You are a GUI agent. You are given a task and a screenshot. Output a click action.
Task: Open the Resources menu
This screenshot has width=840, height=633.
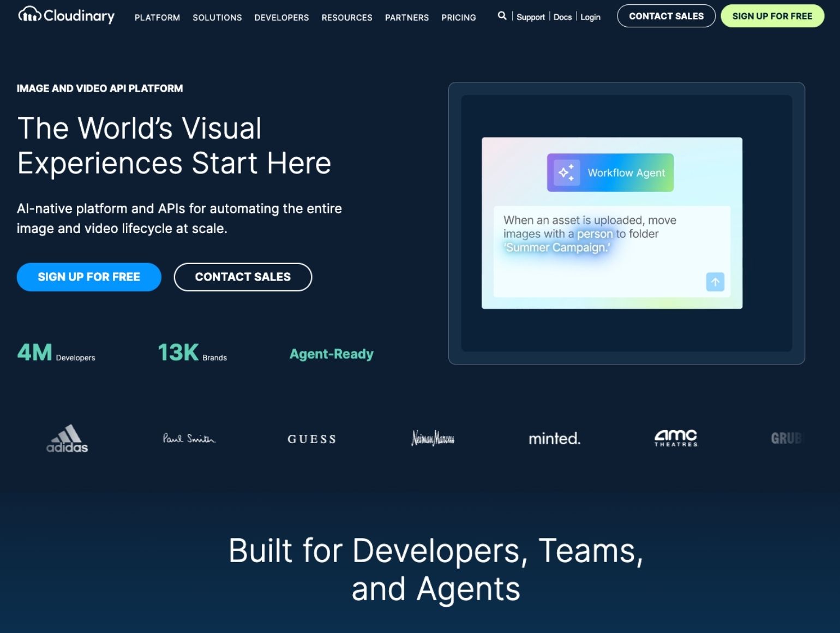click(347, 17)
